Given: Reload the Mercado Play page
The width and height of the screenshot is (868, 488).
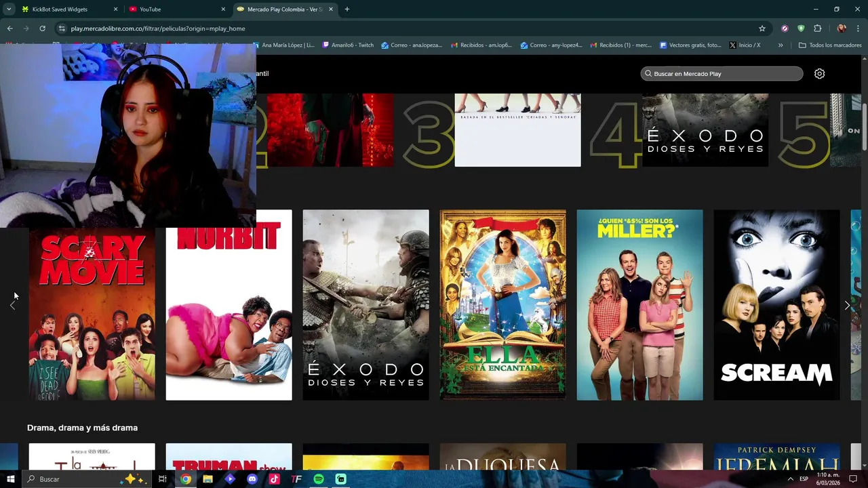Looking at the screenshot, I should [42, 28].
